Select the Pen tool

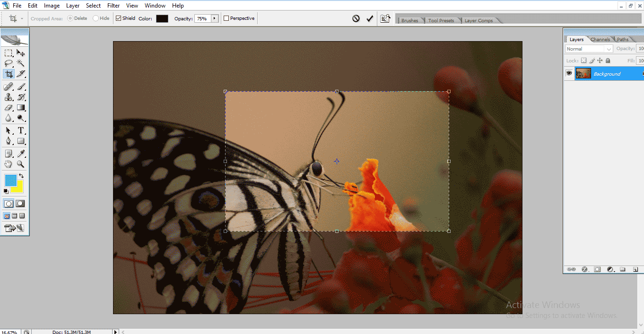tap(9, 141)
